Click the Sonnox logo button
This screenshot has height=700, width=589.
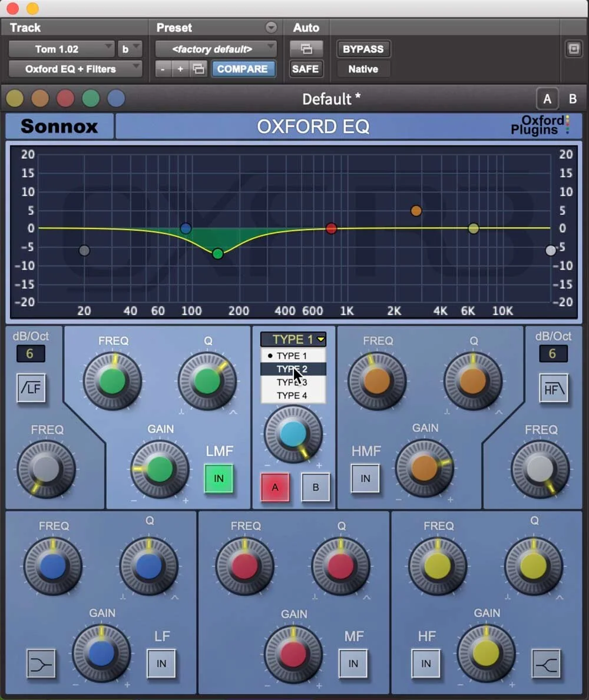(x=59, y=126)
